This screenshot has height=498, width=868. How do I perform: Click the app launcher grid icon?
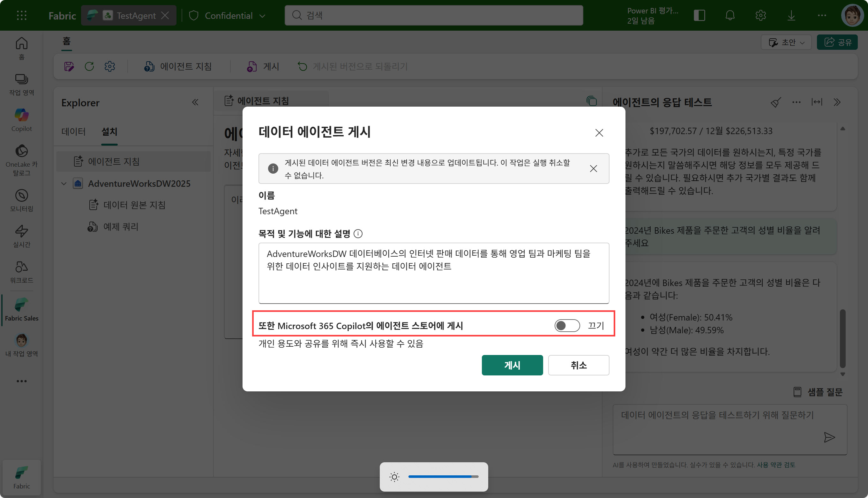pos(21,15)
